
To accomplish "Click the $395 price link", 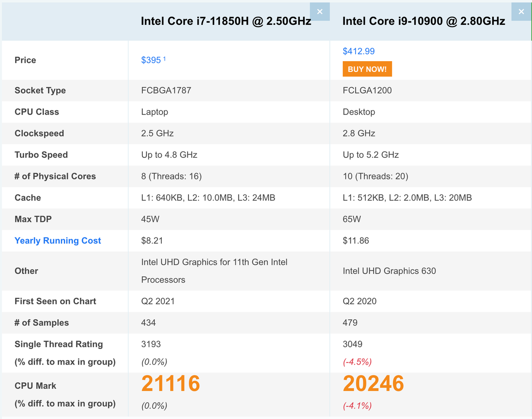I will tap(151, 60).
